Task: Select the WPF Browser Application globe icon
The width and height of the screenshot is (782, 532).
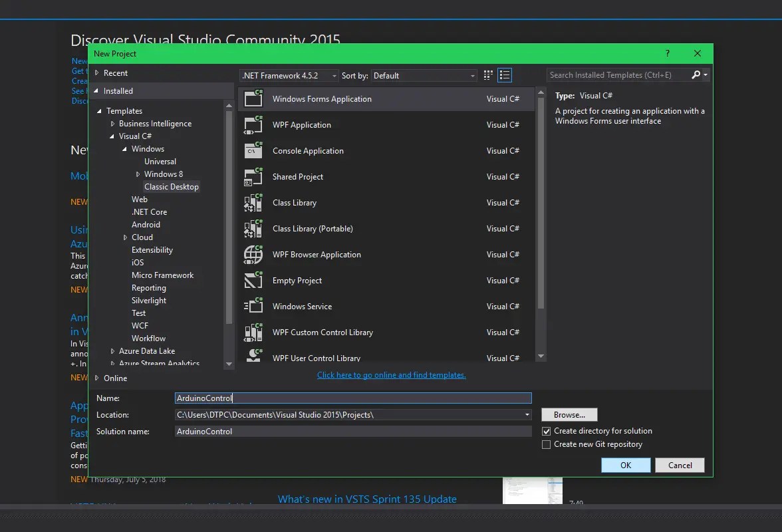Action: [253, 254]
